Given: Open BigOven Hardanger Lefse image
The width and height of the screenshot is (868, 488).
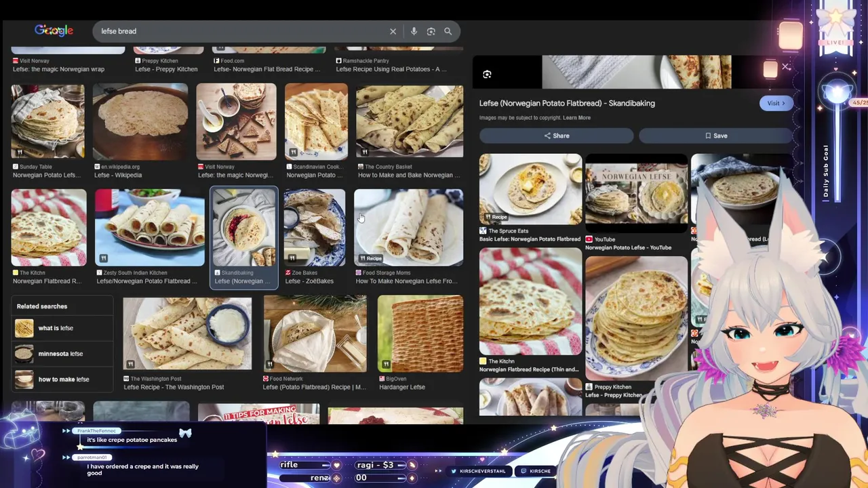Looking at the screenshot, I should tap(420, 333).
